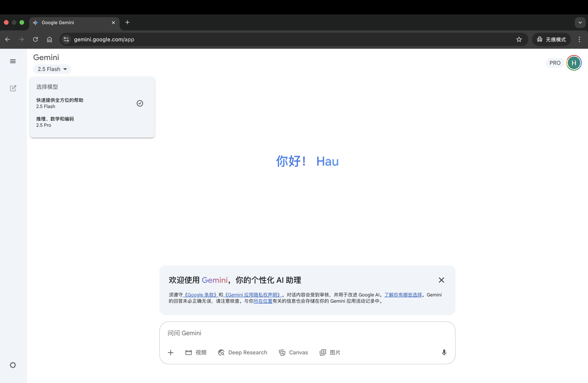Image resolution: width=588 pixels, height=383 pixels.
Task: Focus the 问问 Gemini prompt field
Action: (307, 333)
